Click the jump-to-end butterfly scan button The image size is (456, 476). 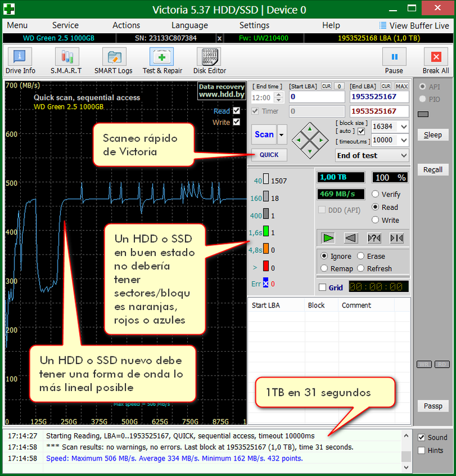pyautogui.click(x=397, y=239)
